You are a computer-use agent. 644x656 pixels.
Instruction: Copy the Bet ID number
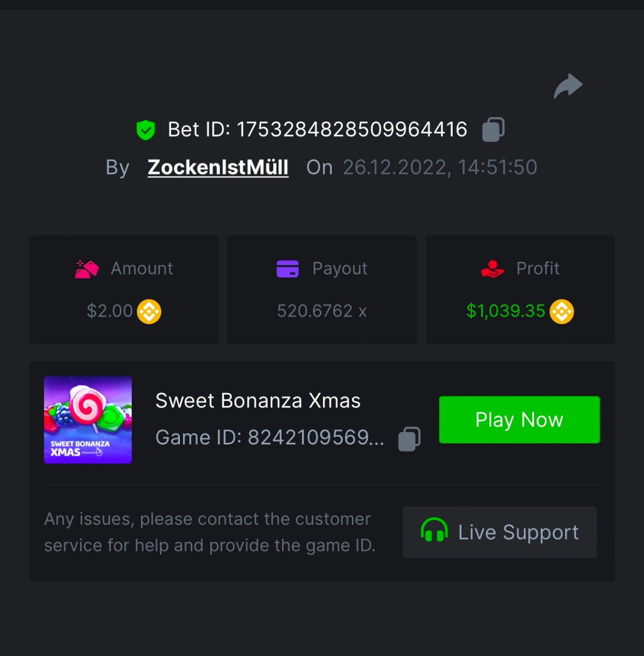coord(493,130)
